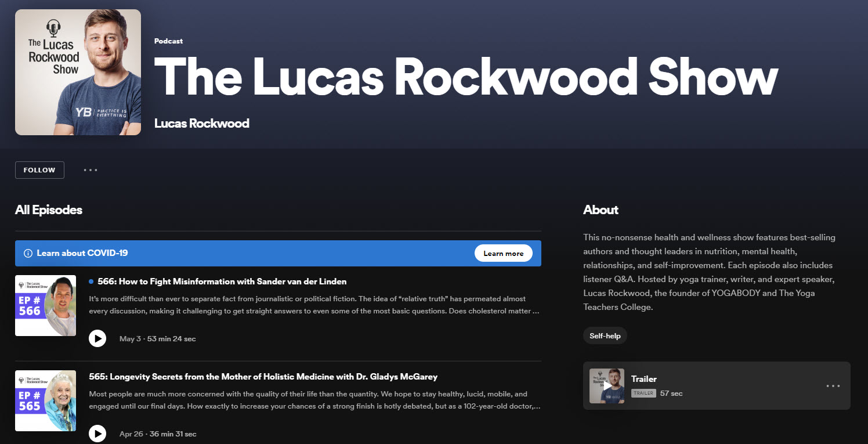
Task: Open the more options dots beside Follow
Action: 91,170
